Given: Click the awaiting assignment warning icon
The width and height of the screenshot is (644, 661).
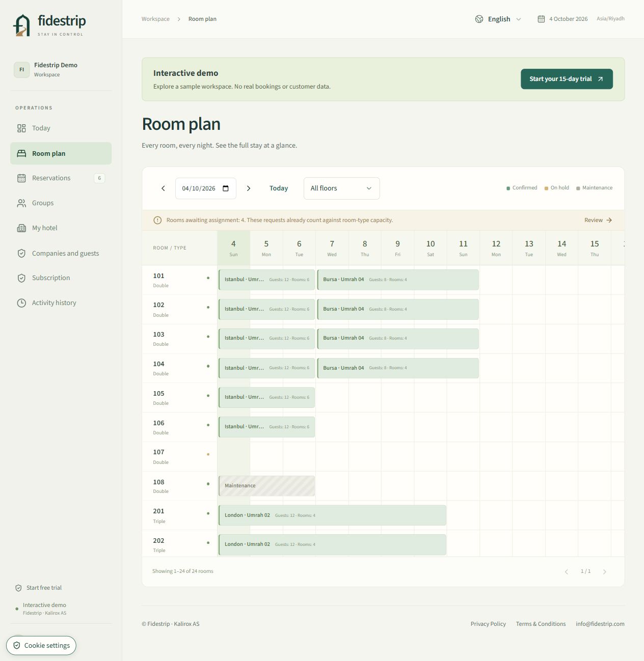Looking at the screenshot, I should coord(157,221).
